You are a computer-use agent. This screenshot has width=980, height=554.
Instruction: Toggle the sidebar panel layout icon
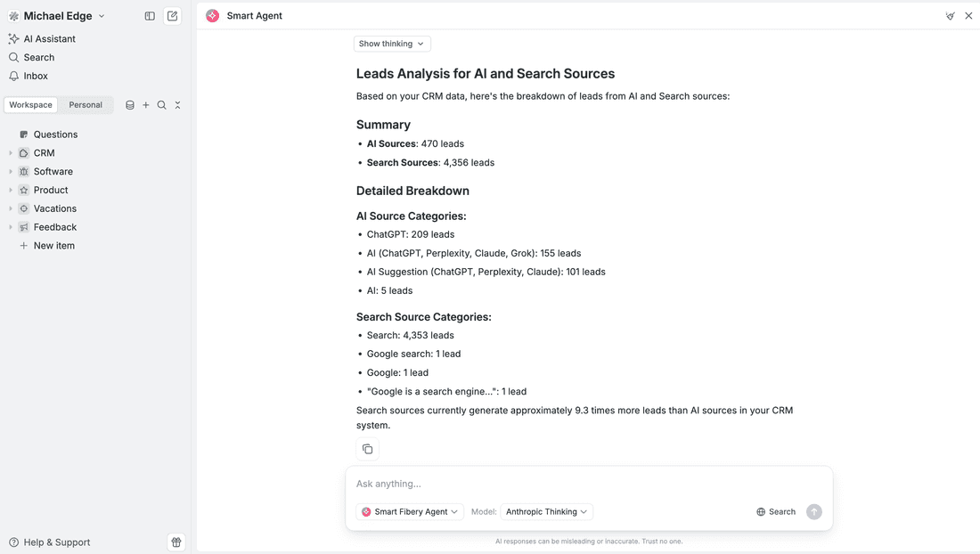click(x=150, y=16)
